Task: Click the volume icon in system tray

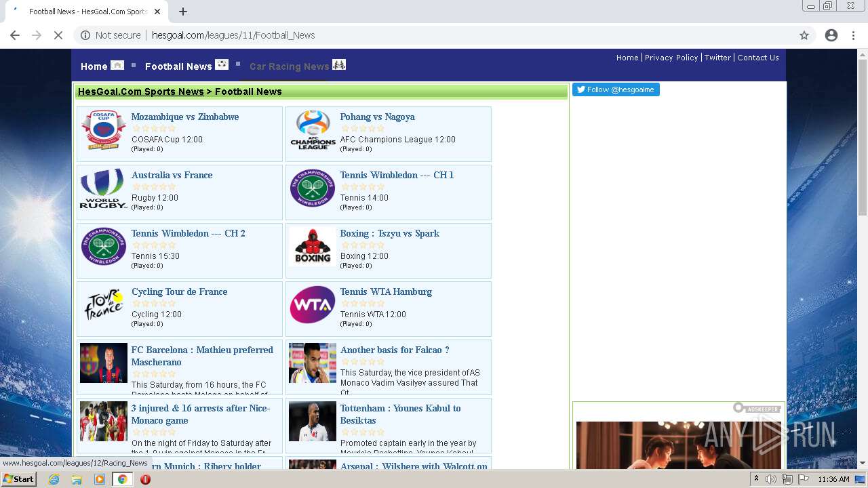Action: coord(771,479)
